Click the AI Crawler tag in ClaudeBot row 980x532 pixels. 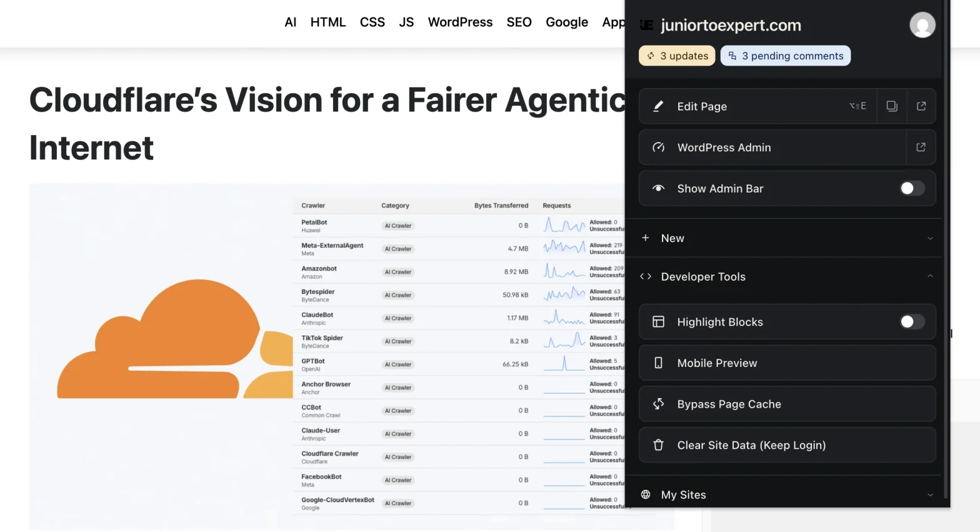point(398,318)
